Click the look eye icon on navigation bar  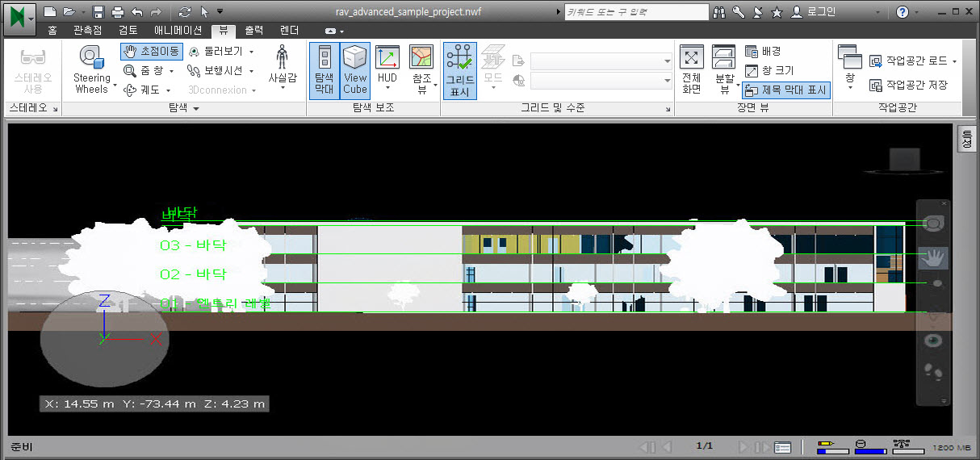click(933, 341)
